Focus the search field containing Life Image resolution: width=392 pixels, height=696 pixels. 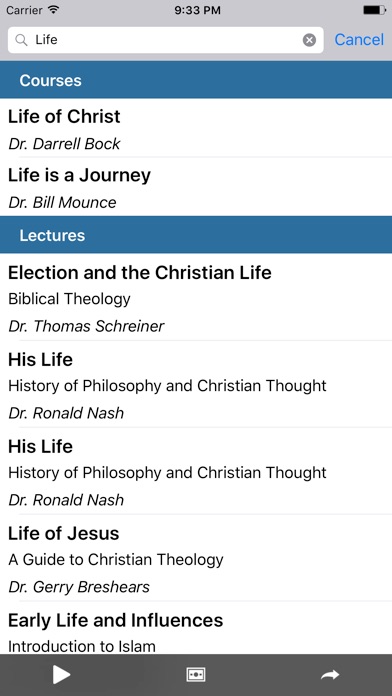coord(166,40)
